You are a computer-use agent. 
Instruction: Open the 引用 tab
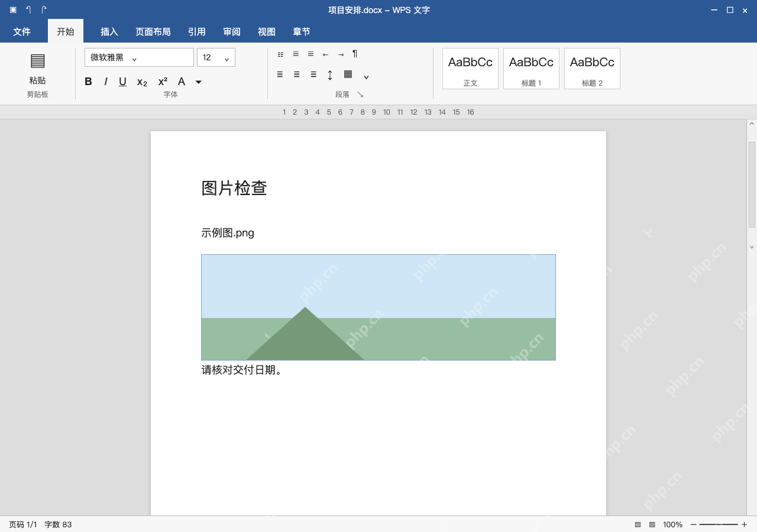[197, 32]
